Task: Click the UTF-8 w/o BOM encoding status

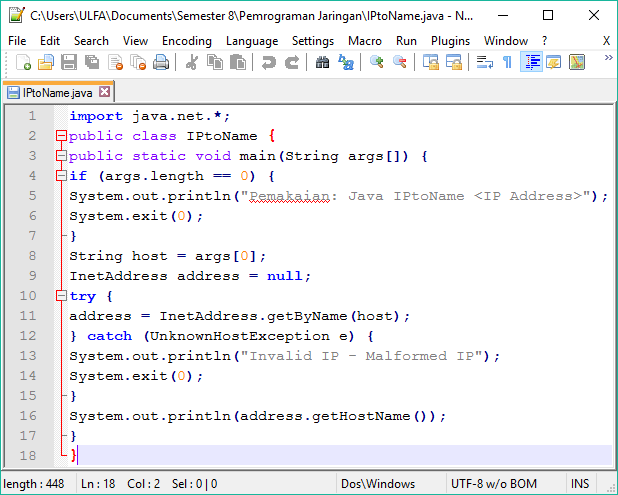Action: click(x=493, y=484)
